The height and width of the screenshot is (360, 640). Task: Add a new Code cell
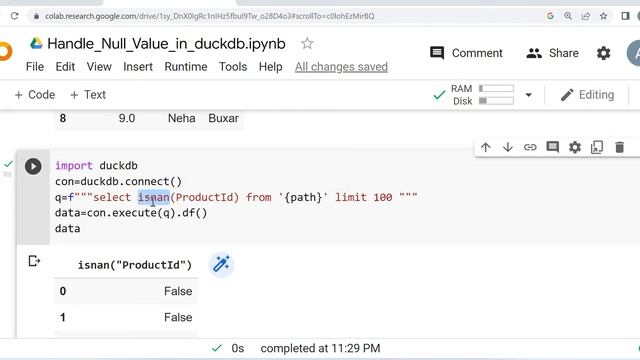[x=35, y=95]
